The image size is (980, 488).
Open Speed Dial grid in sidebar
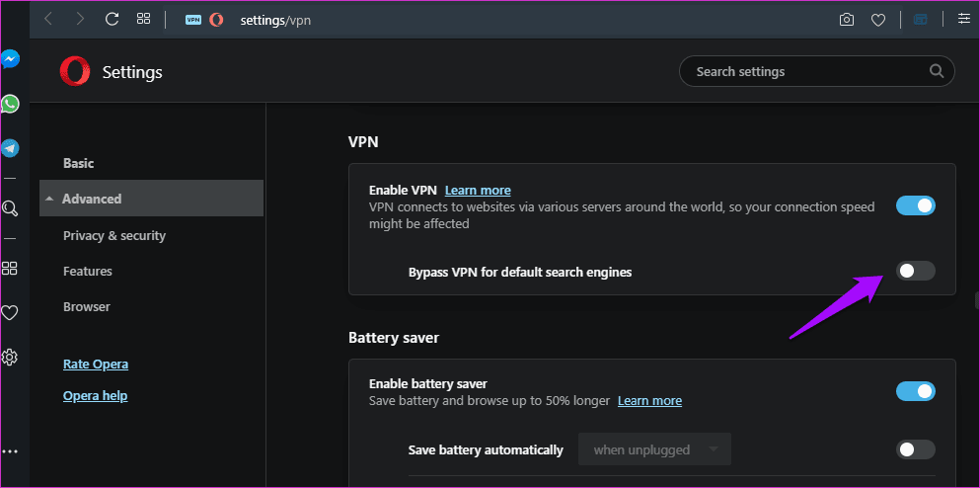click(x=9, y=269)
